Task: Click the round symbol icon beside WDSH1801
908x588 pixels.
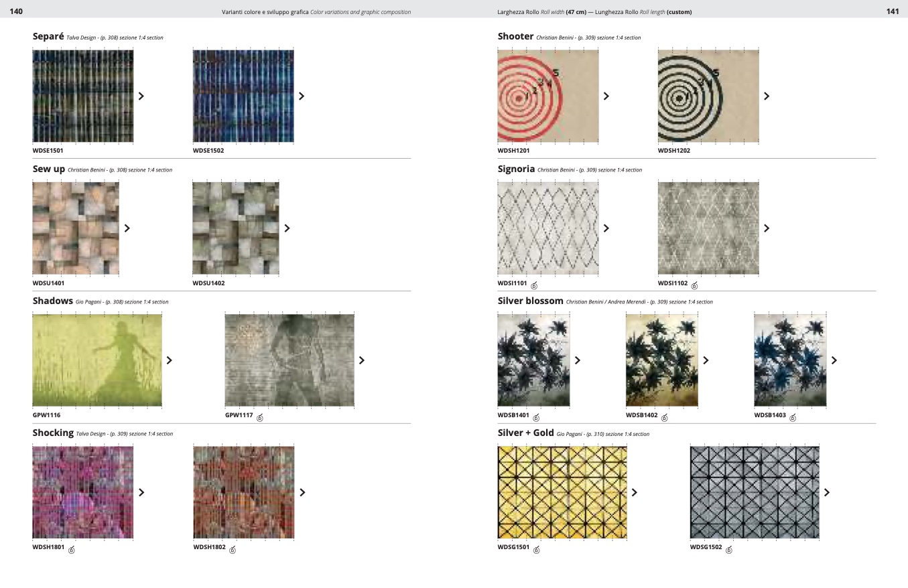Action: [72, 550]
